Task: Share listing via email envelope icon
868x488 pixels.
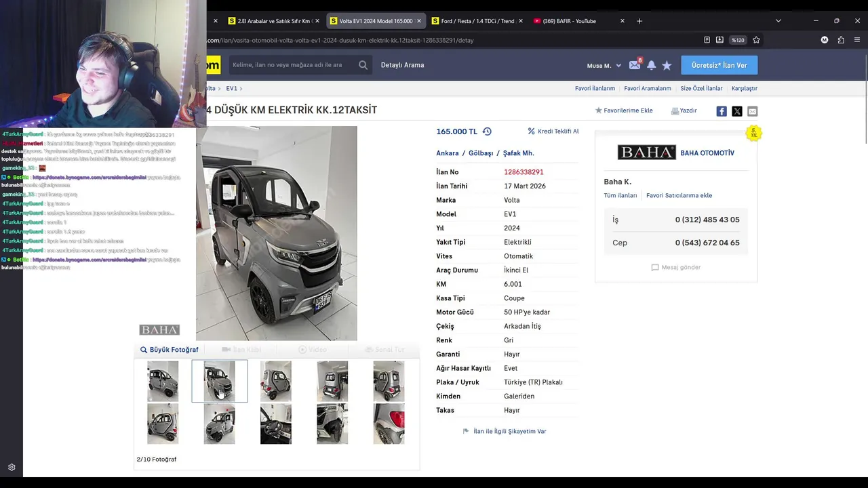Action: [753, 111]
